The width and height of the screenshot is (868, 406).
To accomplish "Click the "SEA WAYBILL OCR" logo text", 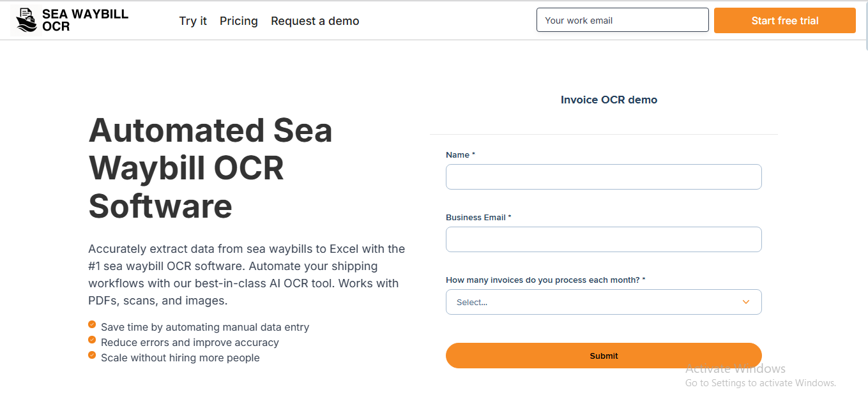I will coord(85,20).
